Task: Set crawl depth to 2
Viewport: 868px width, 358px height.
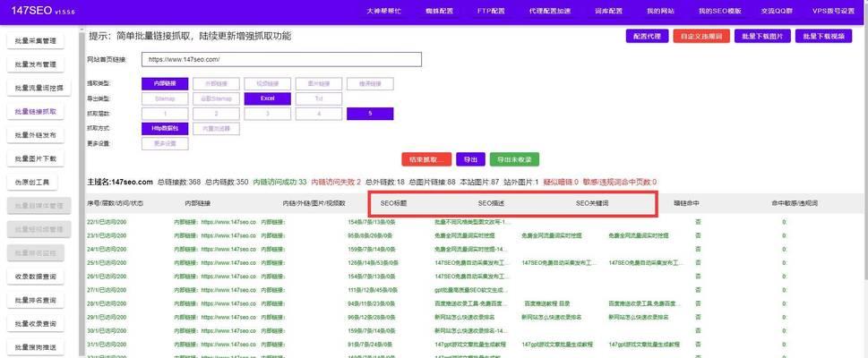Action: (x=217, y=114)
